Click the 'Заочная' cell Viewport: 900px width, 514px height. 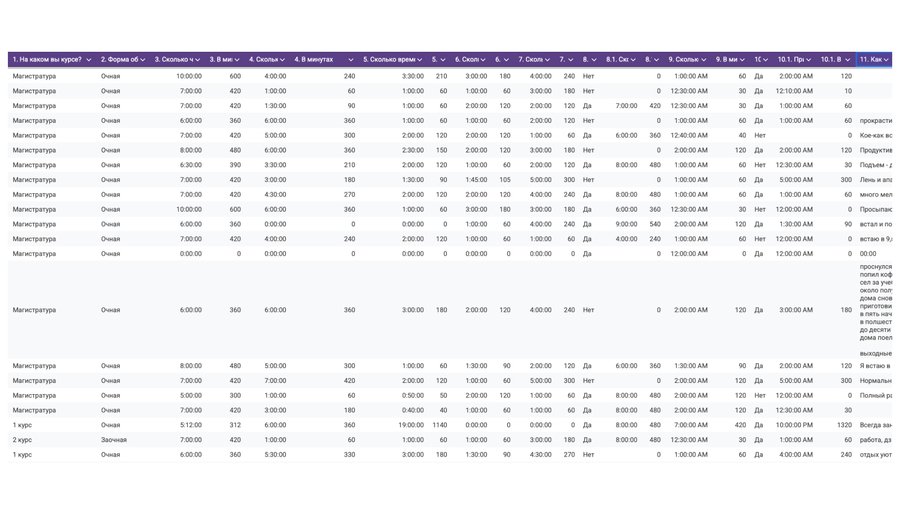tap(111, 440)
